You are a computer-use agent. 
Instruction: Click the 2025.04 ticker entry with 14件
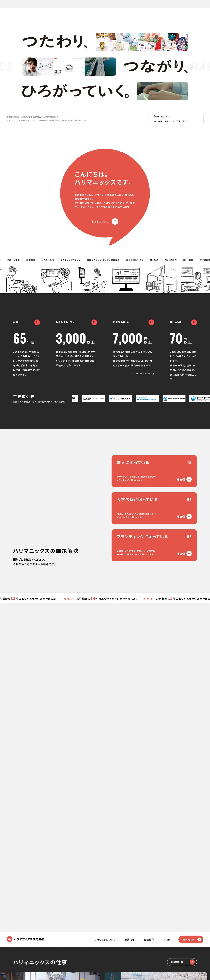(100, 598)
